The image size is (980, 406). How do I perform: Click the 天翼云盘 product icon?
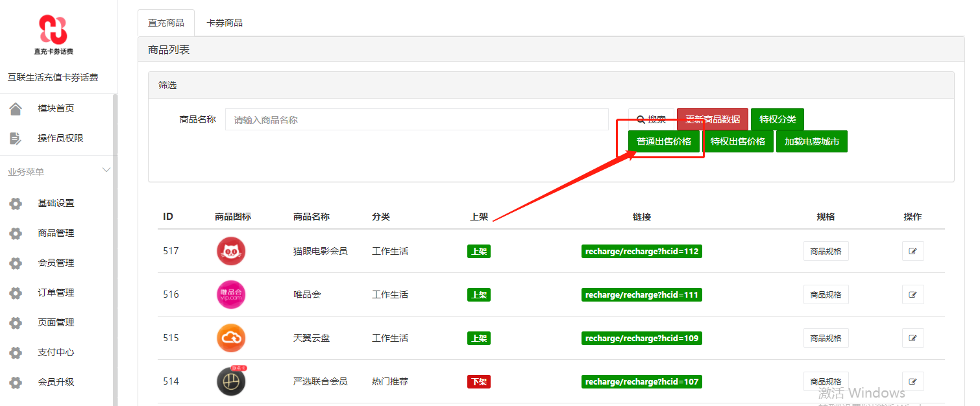[x=231, y=338]
